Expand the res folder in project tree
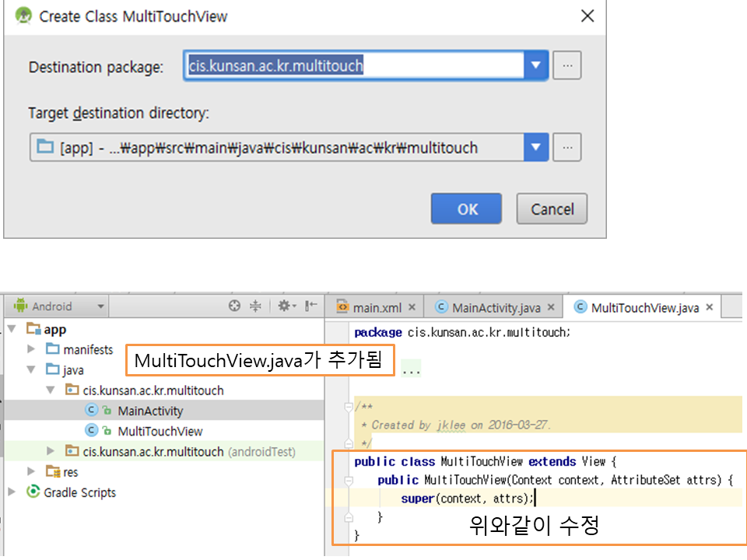 click(31, 471)
